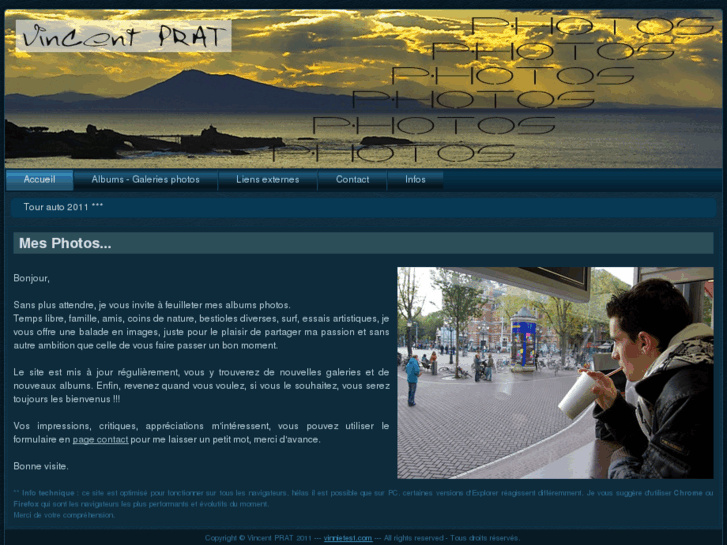This screenshot has width=727, height=545.
Task: Click the Vincent PRAT logo
Action: pos(124,36)
